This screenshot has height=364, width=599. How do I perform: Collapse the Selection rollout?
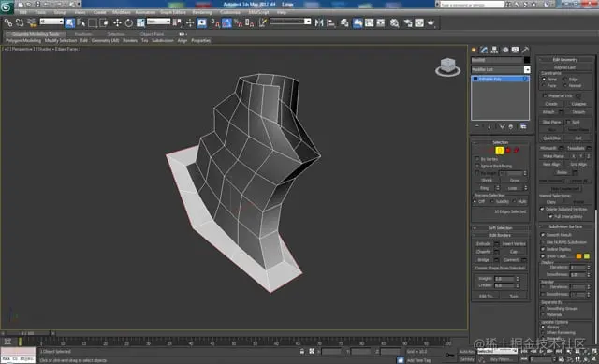500,142
